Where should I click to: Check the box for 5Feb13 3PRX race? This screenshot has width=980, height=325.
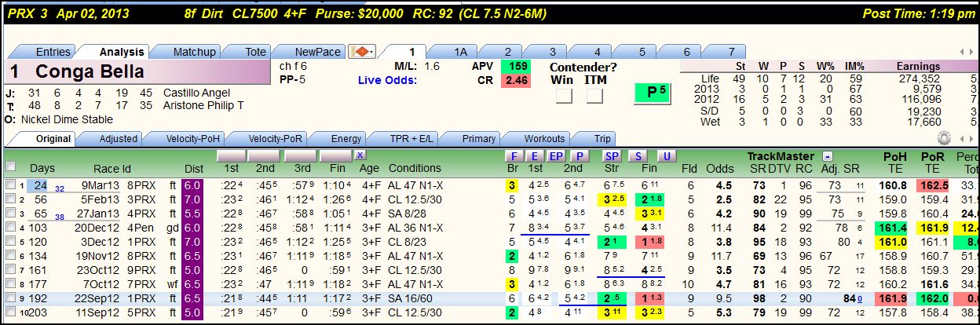10,199
